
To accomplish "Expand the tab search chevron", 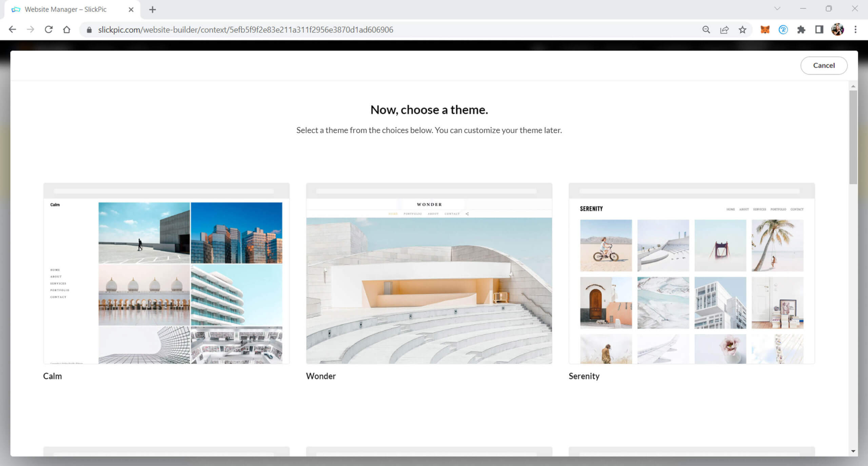I will coord(777,9).
